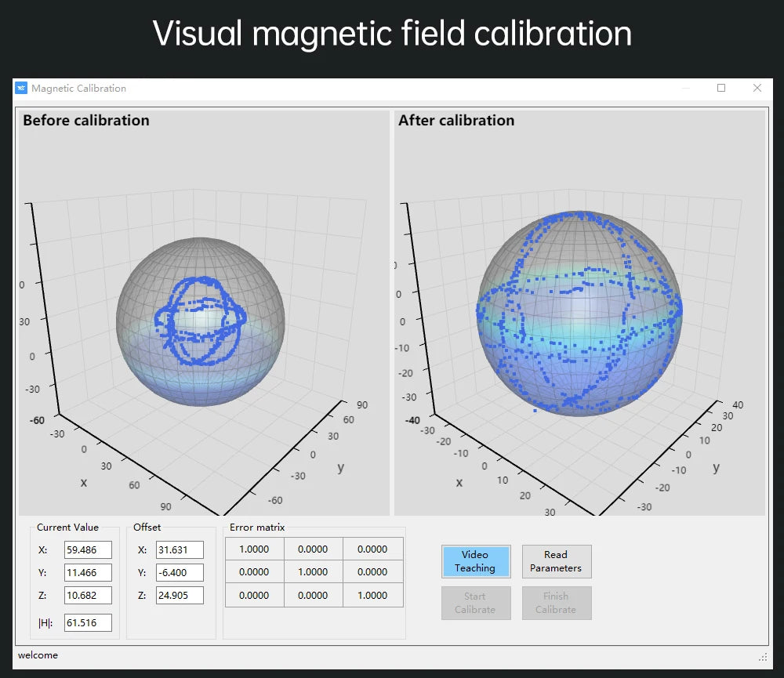784x678 pixels.
Task: Maximize the Magnetic Calibration window
Action: (721, 88)
